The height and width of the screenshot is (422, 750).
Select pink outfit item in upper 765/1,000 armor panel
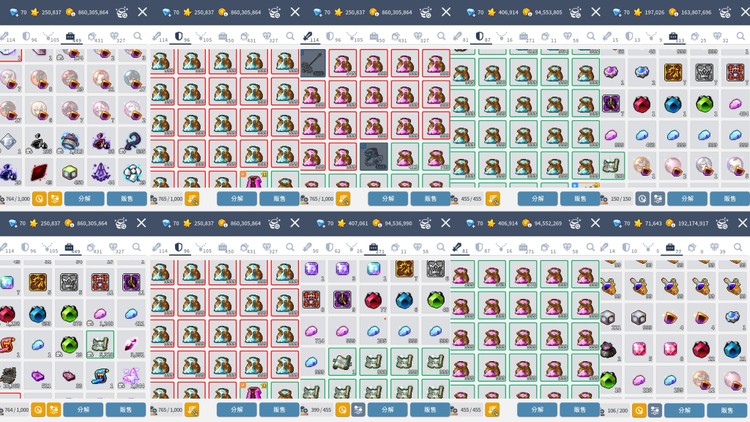click(x=254, y=180)
